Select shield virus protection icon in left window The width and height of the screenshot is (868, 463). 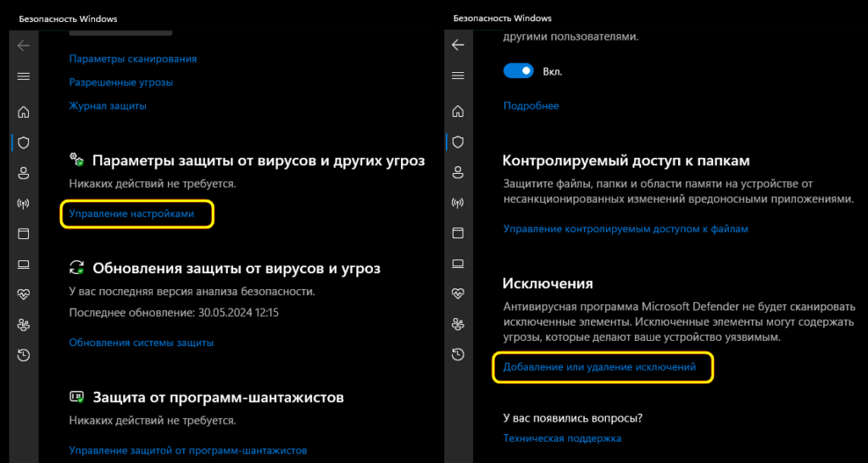pyautogui.click(x=23, y=143)
